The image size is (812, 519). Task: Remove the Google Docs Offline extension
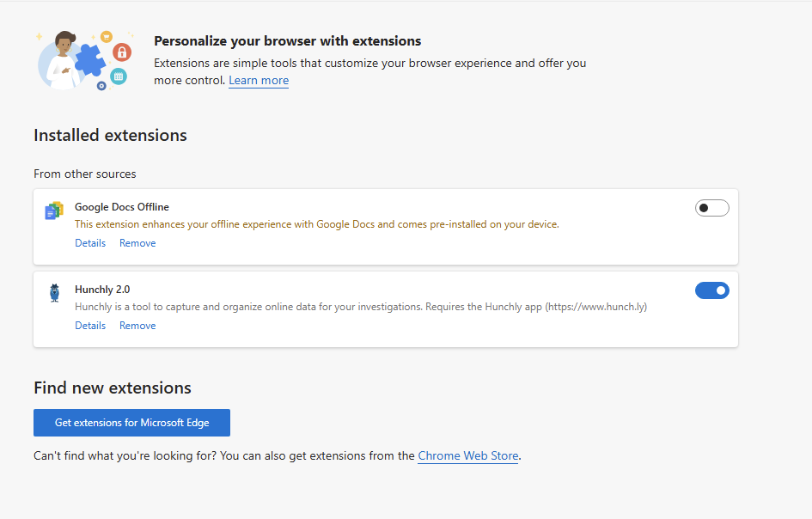[x=137, y=243]
